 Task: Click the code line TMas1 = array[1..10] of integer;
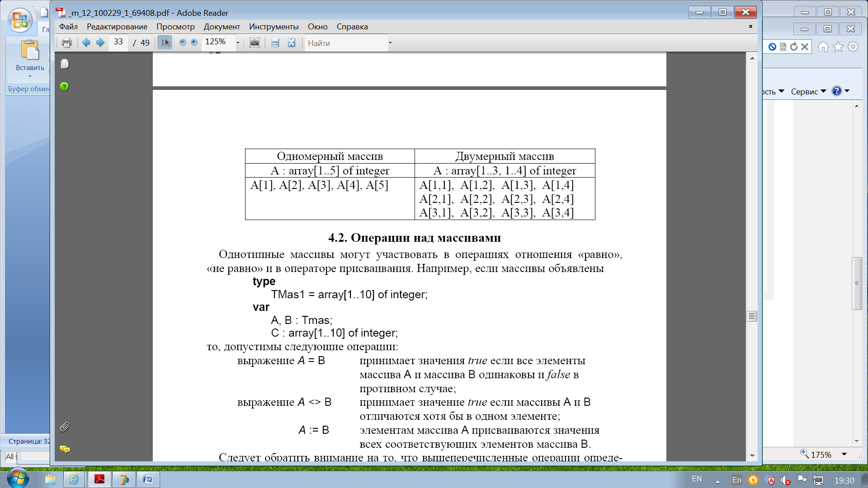[x=349, y=295]
